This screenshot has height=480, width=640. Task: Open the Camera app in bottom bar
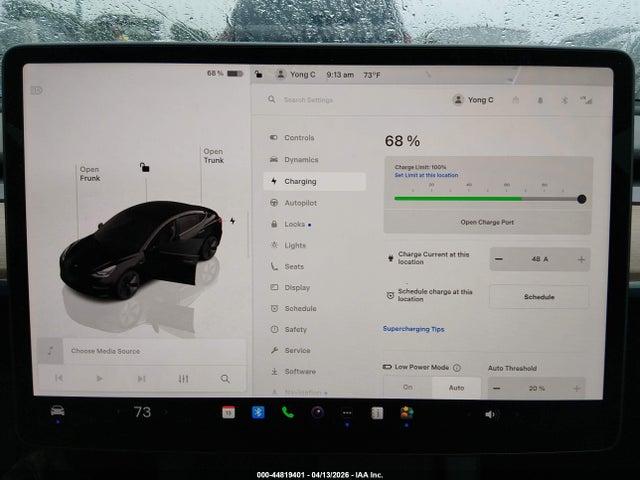[x=318, y=413]
